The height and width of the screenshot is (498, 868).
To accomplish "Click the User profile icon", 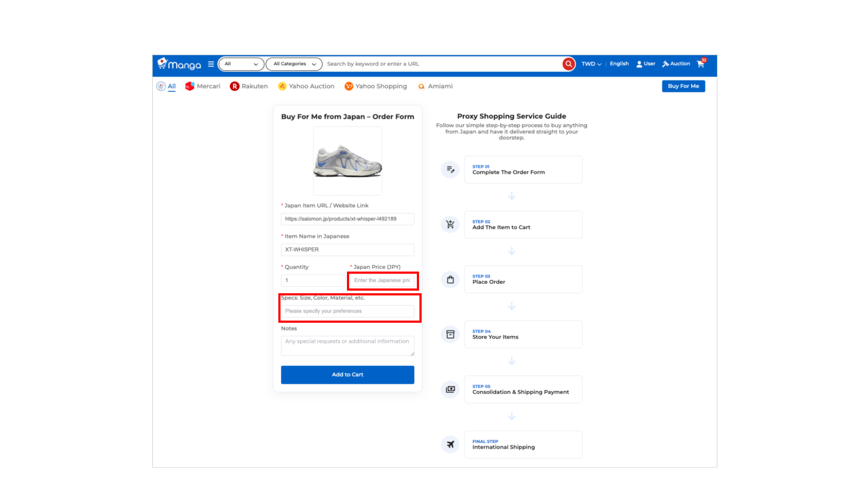I will 639,64.
